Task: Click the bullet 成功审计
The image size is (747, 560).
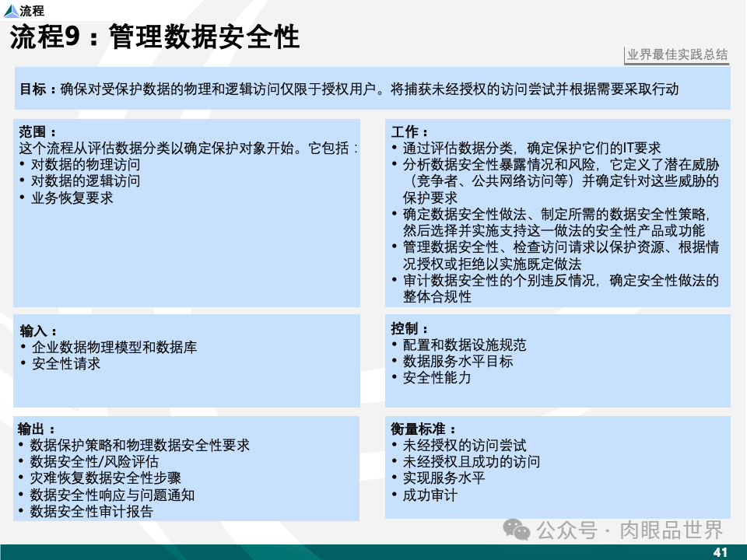Action: pyautogui.click(x=430, y=495)
